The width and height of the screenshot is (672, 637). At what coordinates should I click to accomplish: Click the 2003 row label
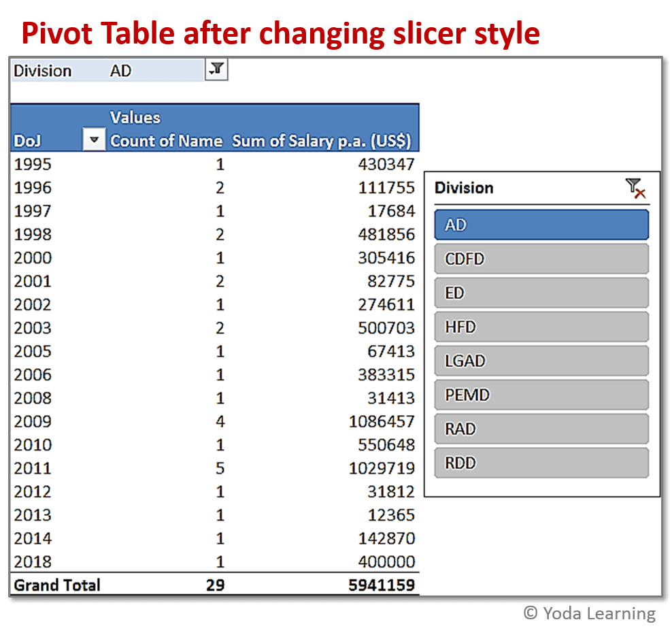(x=33, y=328)
